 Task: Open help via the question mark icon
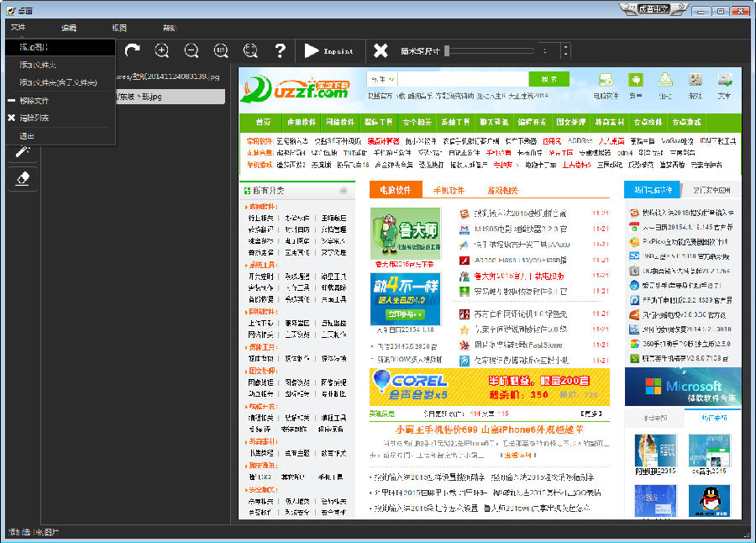[x=280, y=50]
